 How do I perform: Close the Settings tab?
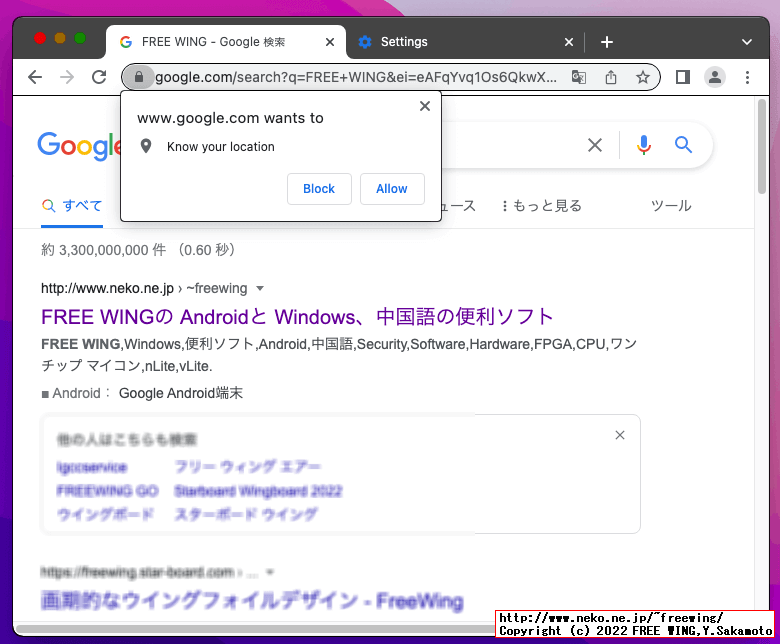pyautogui.click(x=569, y=42)
